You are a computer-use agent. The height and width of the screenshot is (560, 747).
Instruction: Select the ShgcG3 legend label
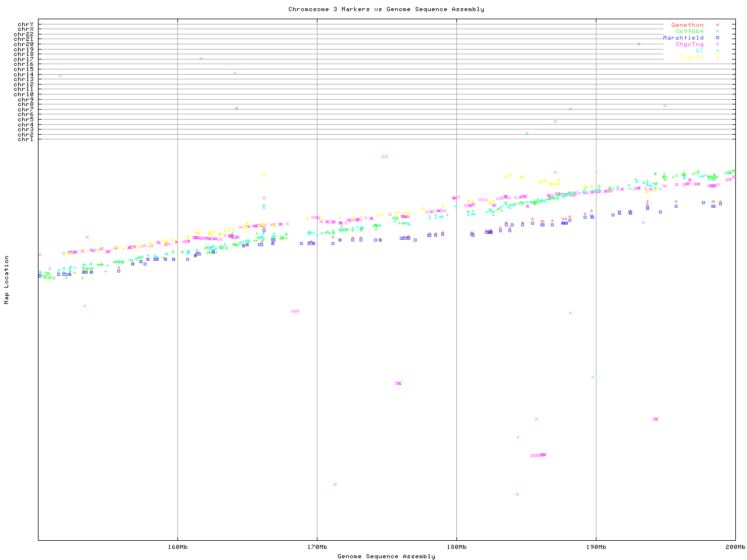click(x=691, y=57)
